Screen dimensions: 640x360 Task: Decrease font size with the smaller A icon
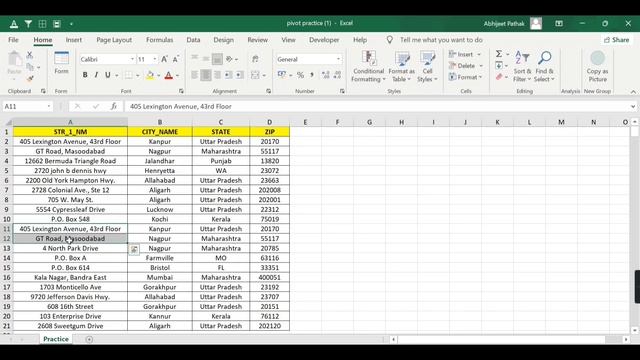pyautogui.click(x=176, y=59)
